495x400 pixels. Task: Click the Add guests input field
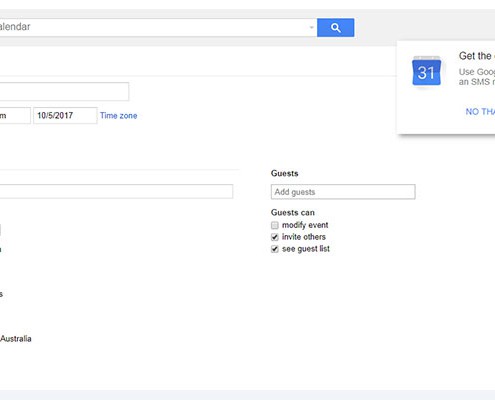point(343,192)
